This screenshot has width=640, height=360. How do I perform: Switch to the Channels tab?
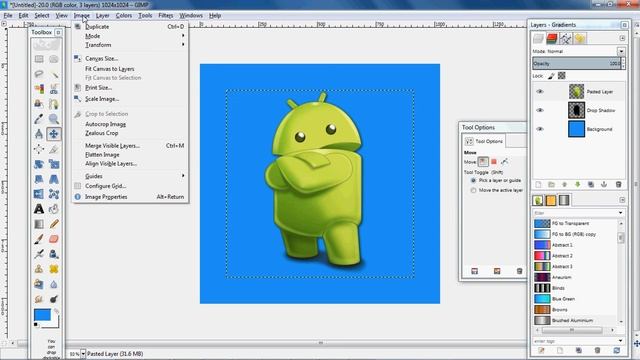pos(552,38)
